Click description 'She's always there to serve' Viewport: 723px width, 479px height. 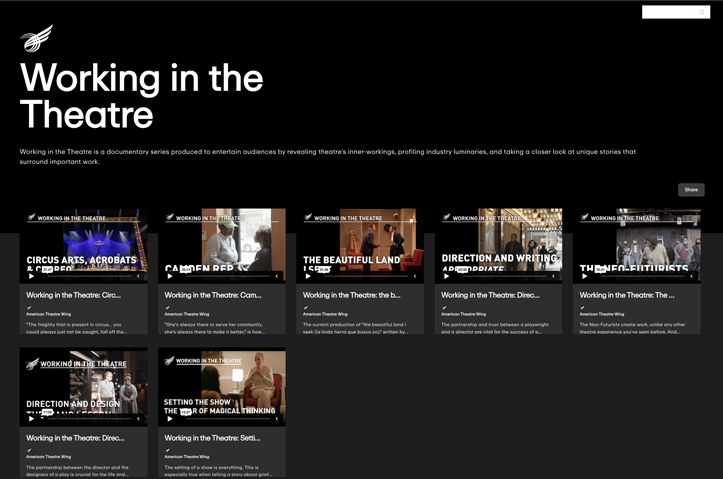[x=215, y=328]
